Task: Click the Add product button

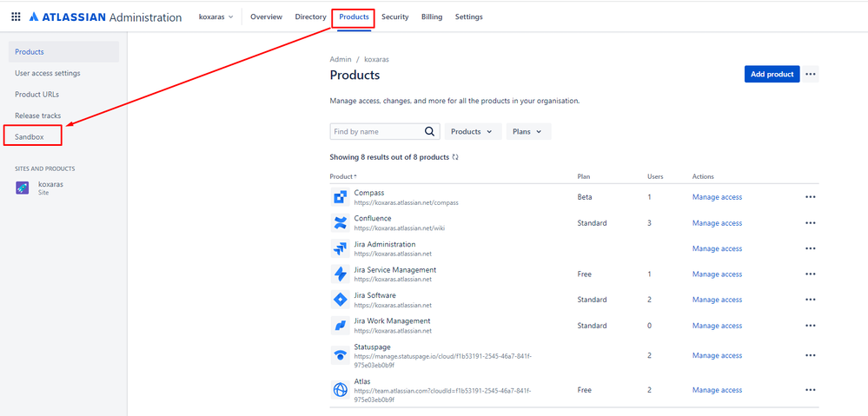Action: coord(772,74)
